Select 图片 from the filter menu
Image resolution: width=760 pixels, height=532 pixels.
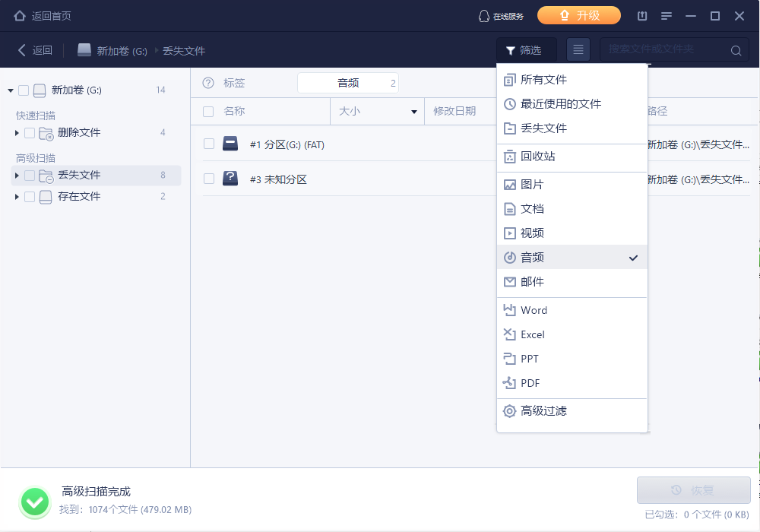532,185
